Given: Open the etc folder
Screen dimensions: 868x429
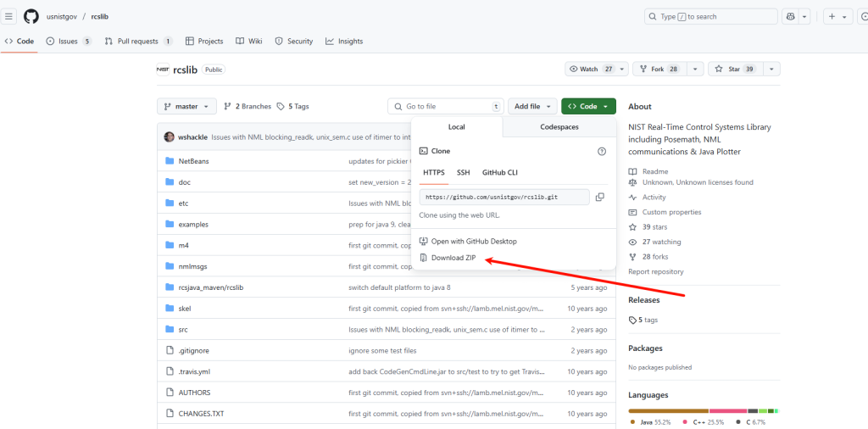Looking at the screenshot, I should pos(183,203).
